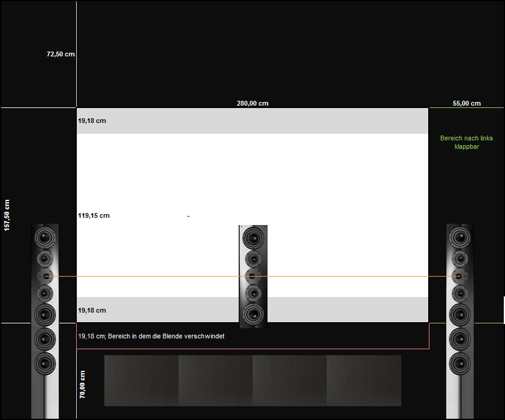The image size is (505, 420).
Task: Click the 19,18 cm label in top gray band
Action: [92, 121]
